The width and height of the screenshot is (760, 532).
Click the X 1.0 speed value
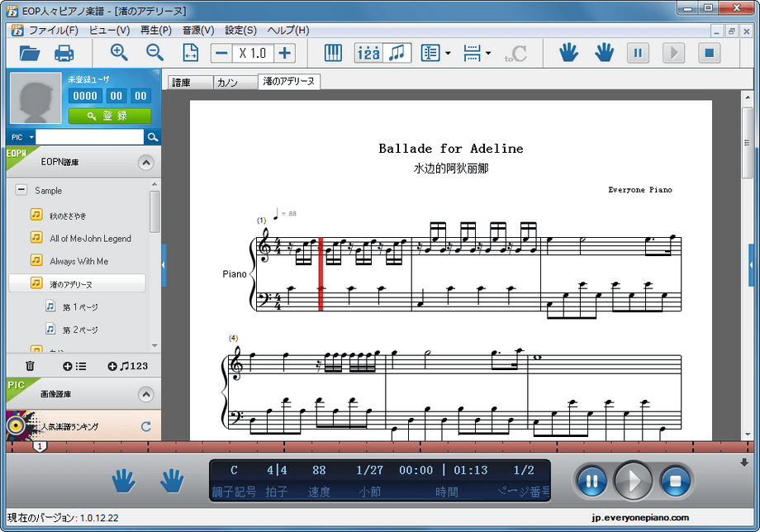click(253, 53)
